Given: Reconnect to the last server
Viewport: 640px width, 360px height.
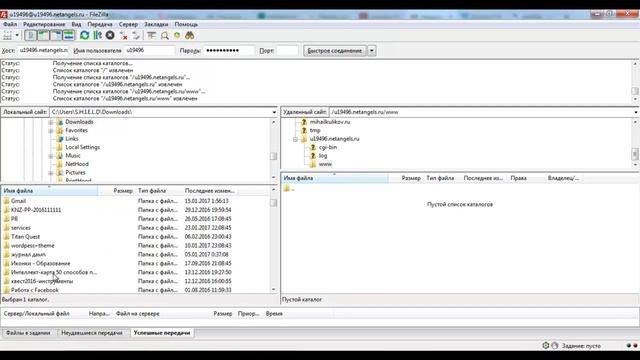Looking at the screenshot, I should [136, 36].
